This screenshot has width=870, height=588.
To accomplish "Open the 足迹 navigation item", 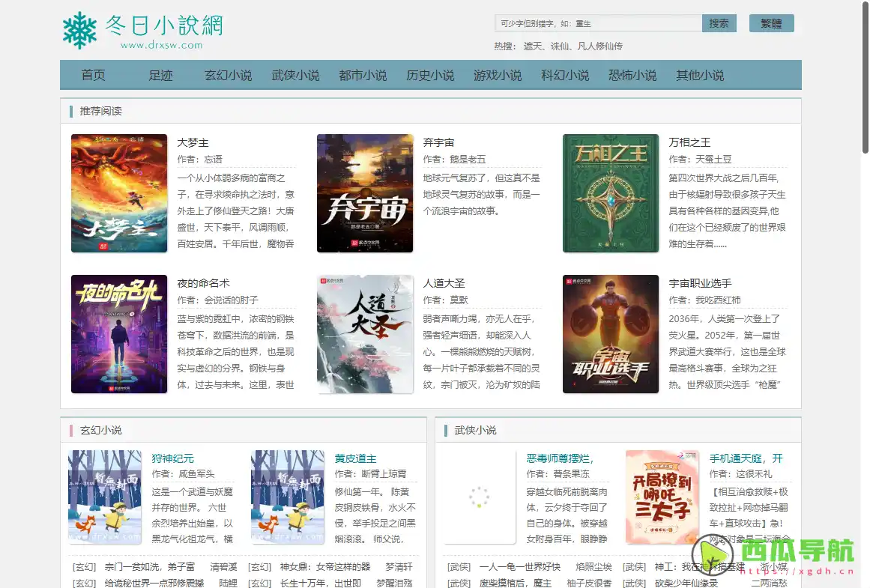I will (x=160, y=75).
